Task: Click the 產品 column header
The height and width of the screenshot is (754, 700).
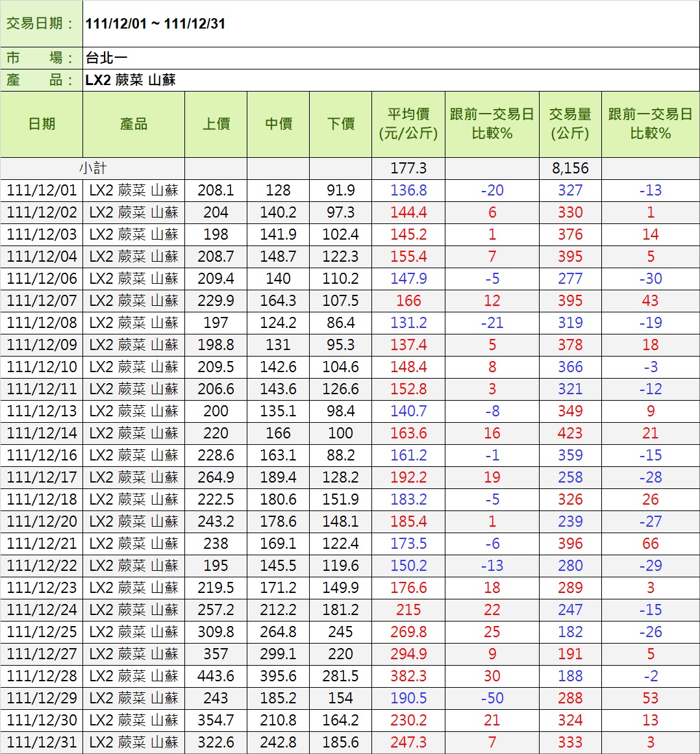Action: 134,124
